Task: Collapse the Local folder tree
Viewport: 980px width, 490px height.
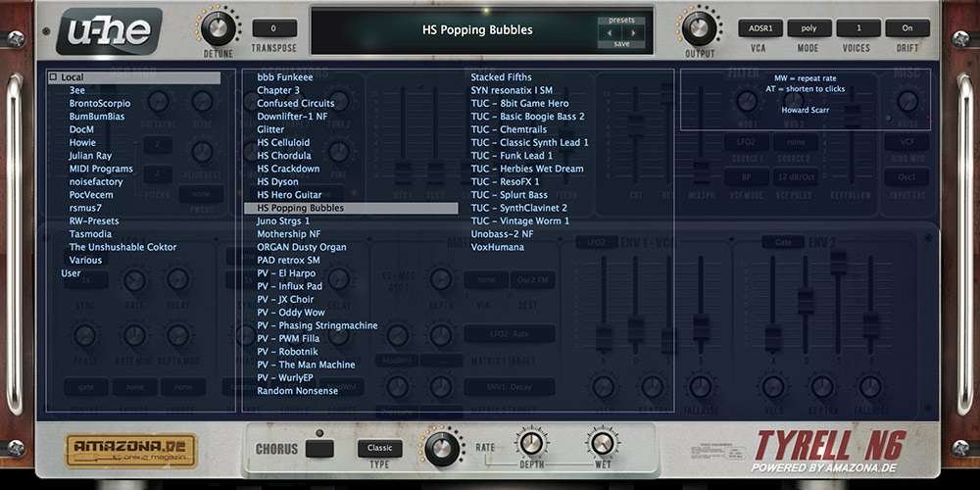Action: click(54, 77)
